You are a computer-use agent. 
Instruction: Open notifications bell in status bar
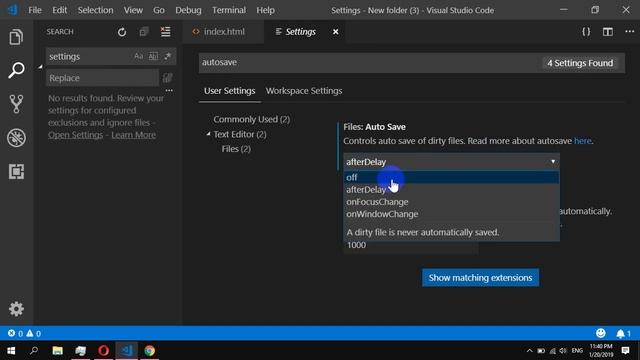pos(623,333)
